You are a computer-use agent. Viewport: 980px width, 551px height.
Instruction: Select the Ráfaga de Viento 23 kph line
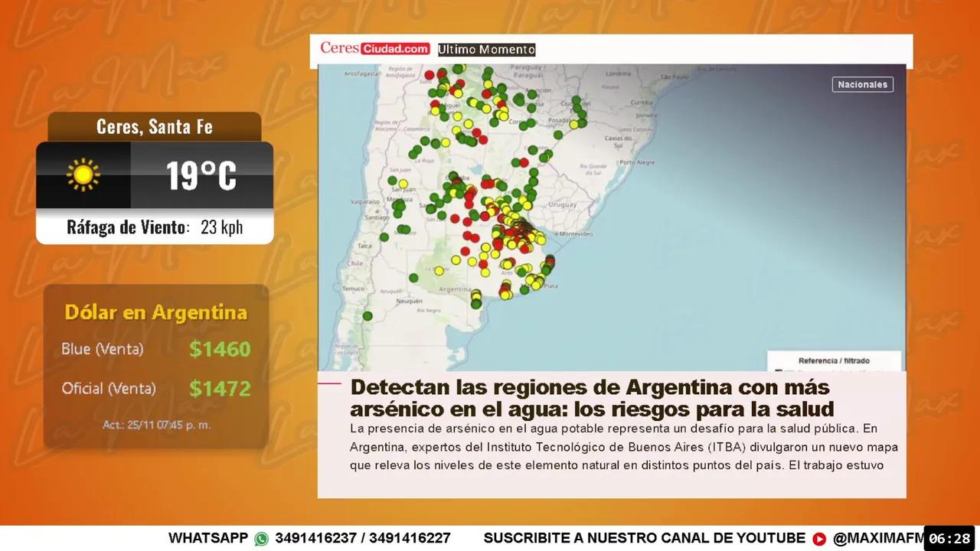pyautogui.click(x=155, y=227)
